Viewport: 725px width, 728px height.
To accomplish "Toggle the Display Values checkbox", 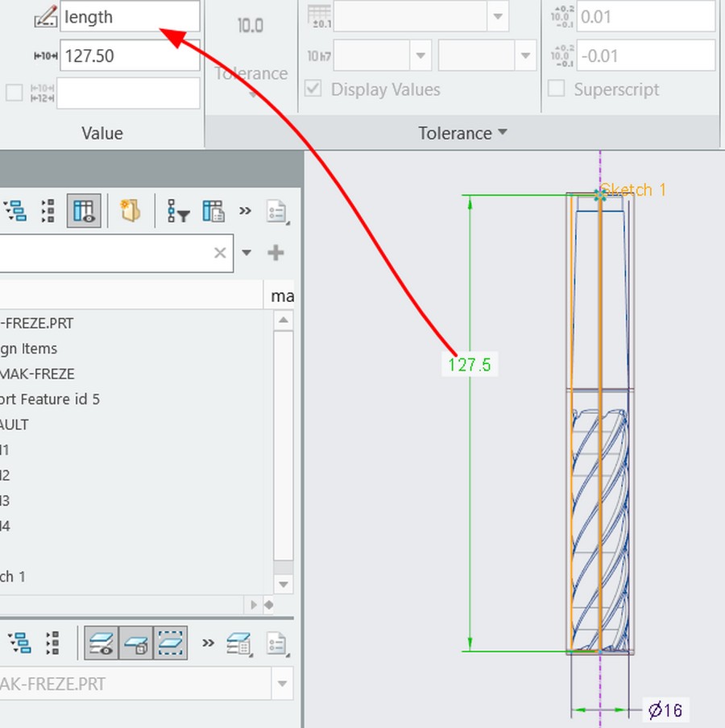I will (x=313, y=89).
